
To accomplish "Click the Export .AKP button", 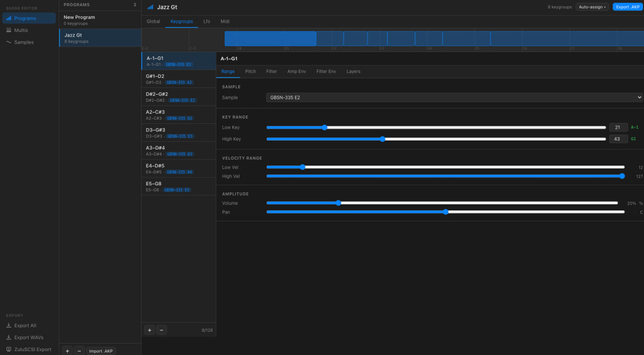I will point(628,7).
